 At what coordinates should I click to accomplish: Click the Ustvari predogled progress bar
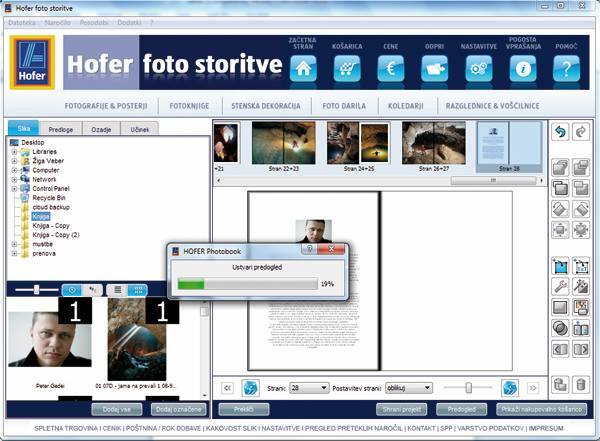click(248, 284)
